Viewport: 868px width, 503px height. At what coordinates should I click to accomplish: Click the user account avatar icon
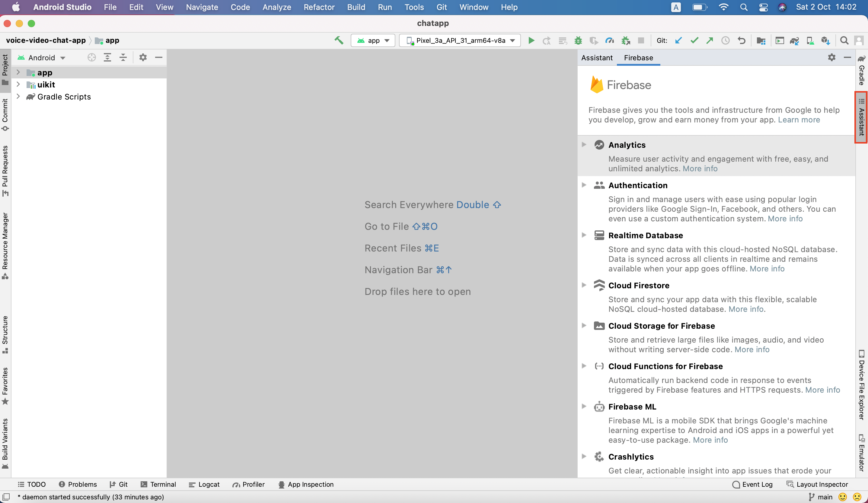coord(859,41)
